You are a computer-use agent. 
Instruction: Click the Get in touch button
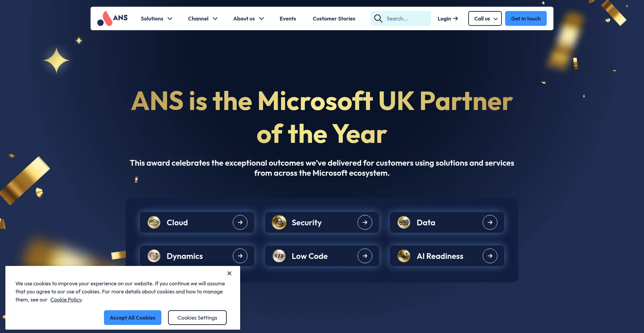point(526,18)
